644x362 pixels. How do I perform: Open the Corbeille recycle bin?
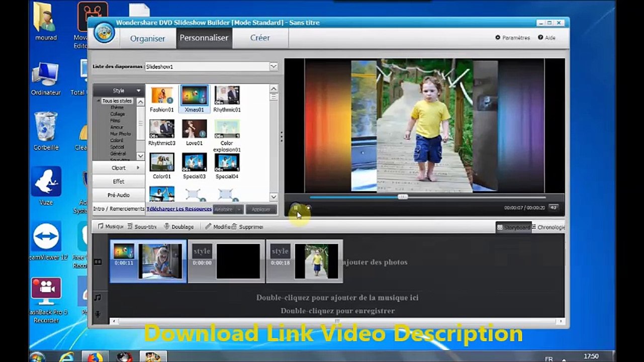46,131
